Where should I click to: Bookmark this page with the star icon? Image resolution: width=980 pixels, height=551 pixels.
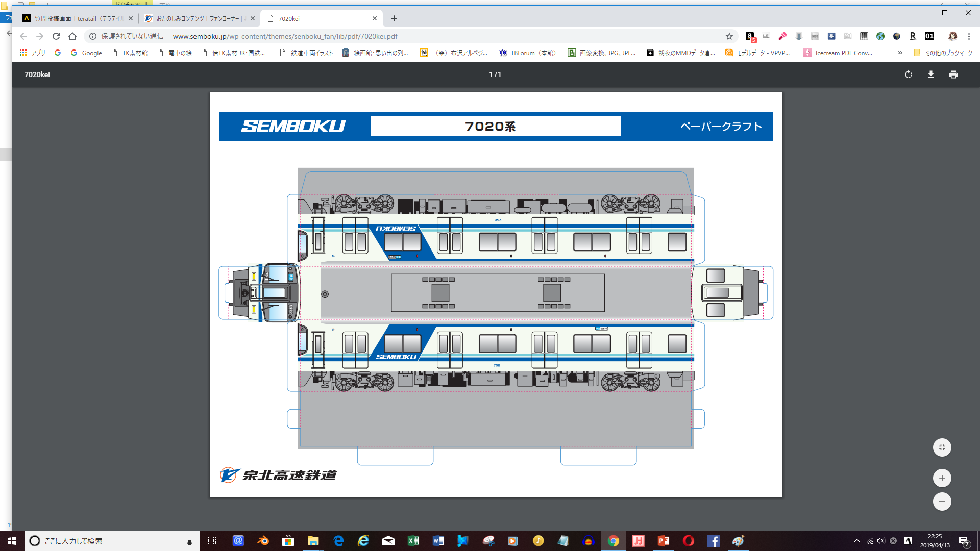pos(729,36)
